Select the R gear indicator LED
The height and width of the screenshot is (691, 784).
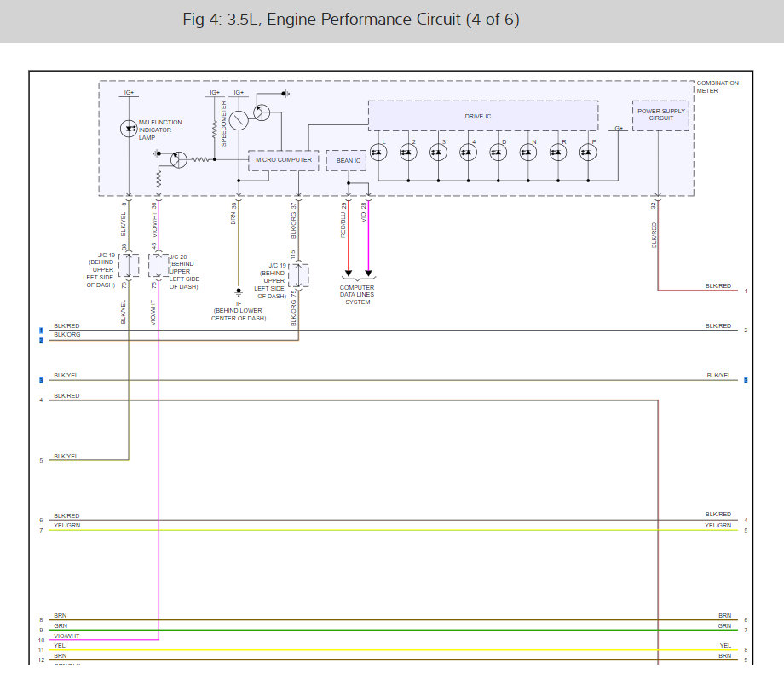(558, 152)
